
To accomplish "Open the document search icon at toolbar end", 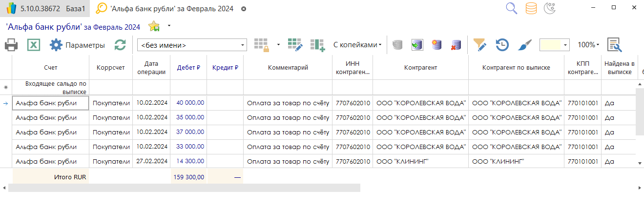I will [x=614, y=45].
